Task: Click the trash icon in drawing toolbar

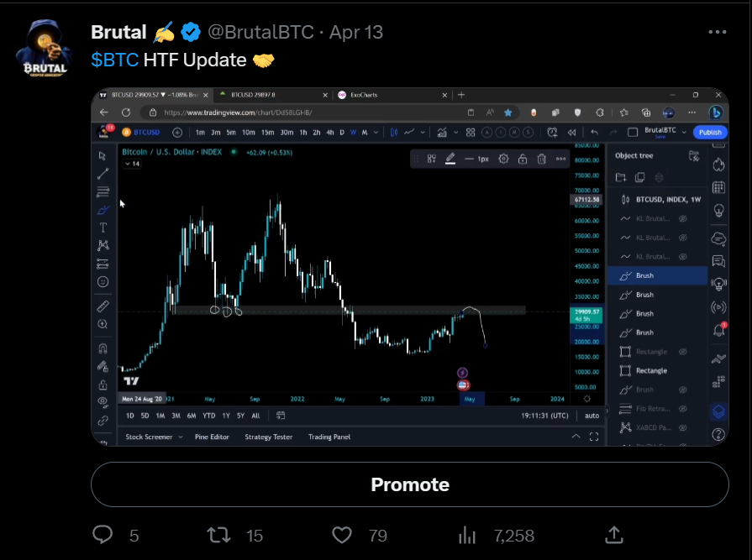Action: pyautogui.click(x=541, y=159)
